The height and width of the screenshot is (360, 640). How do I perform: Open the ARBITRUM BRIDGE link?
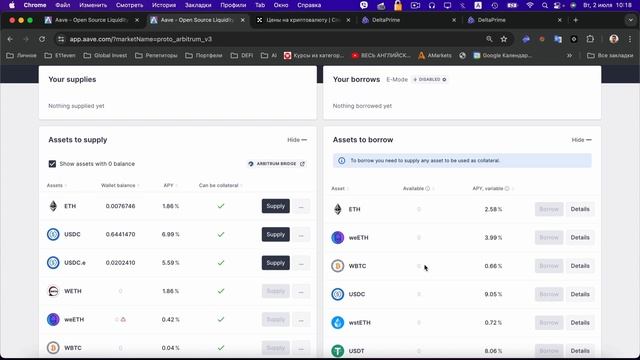[277, 164]
